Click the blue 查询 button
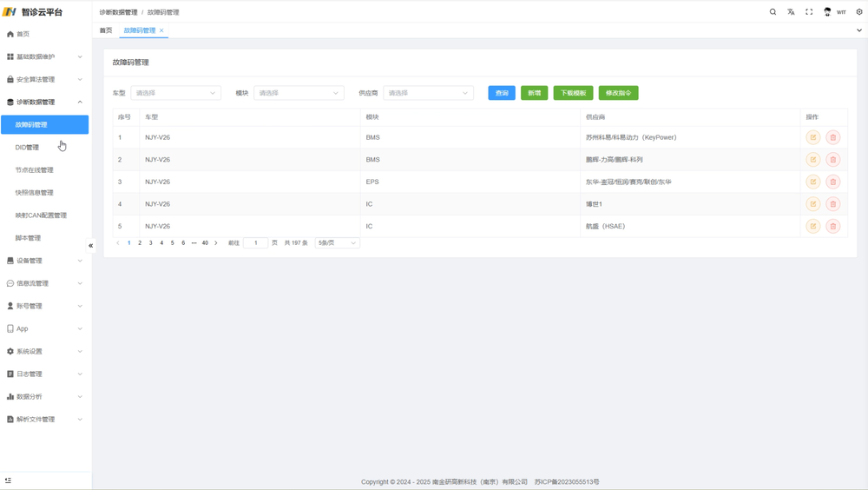The height and width of the screenshot is (490, 868). tap(502, 93)
